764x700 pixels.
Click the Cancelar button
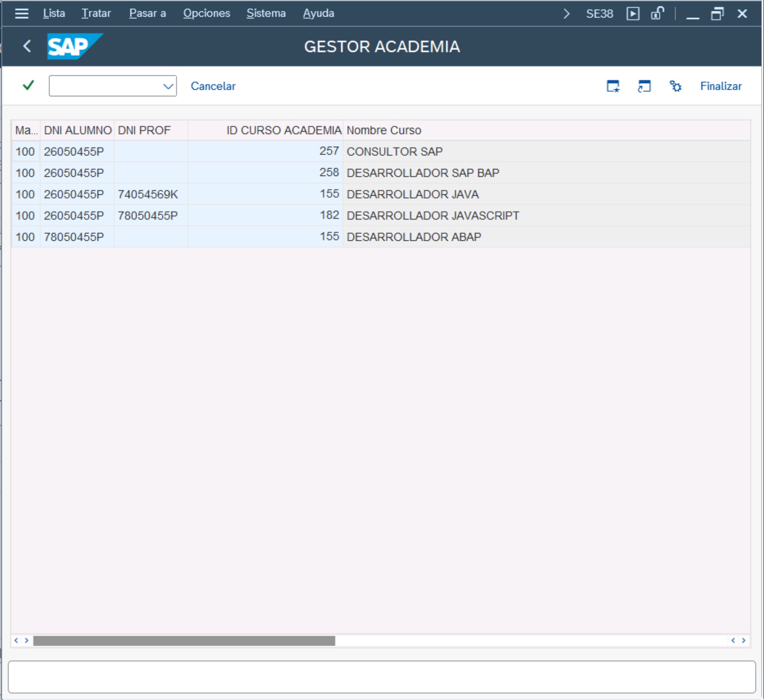click(x=213, y=86)
